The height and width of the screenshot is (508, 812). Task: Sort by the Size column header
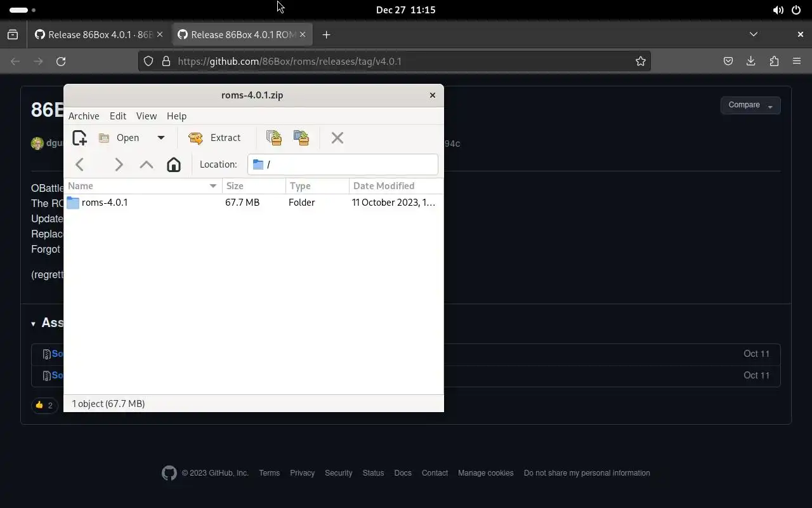(x=254, y=186)
